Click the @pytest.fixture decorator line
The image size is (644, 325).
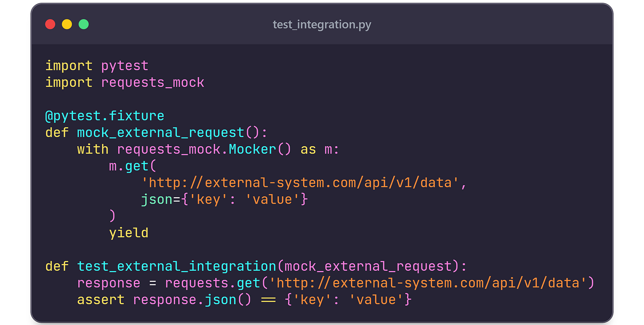104,115
